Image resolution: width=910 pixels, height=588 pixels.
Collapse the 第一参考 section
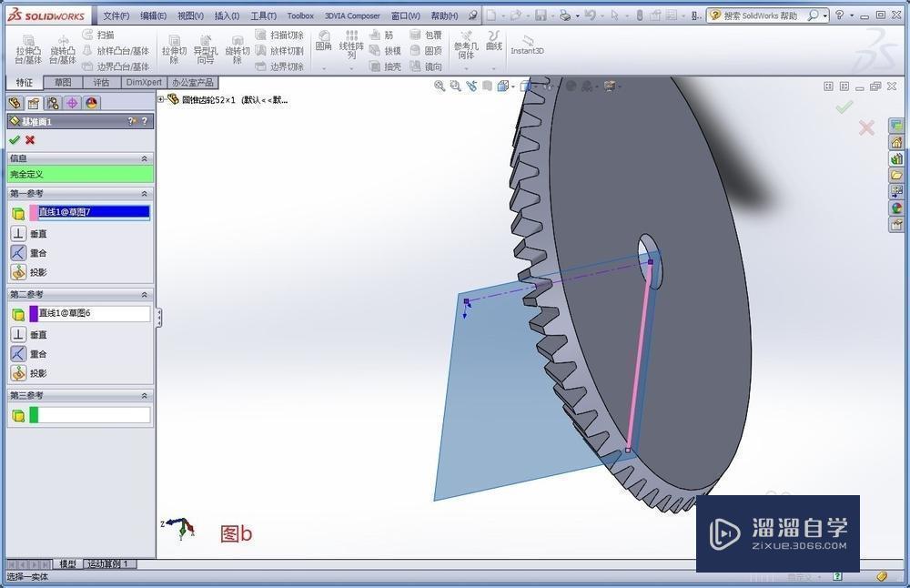pos(144,194)
